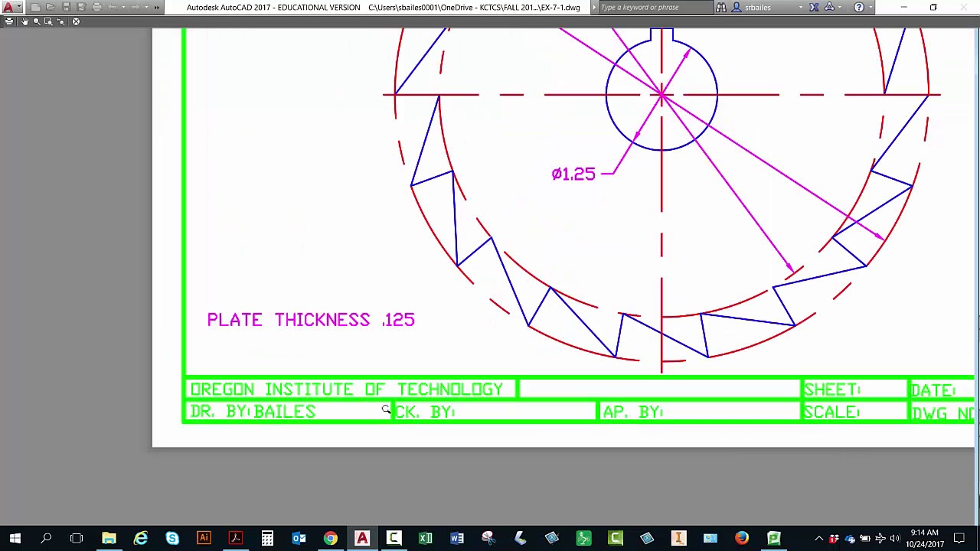Viewport: 980px width, 551px height.
Task: Select the Zoom magnifier tool
Action: [x=37, y=21]
